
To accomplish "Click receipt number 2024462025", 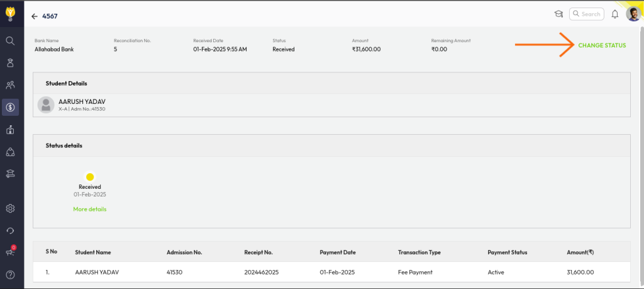I will (262, 272).
